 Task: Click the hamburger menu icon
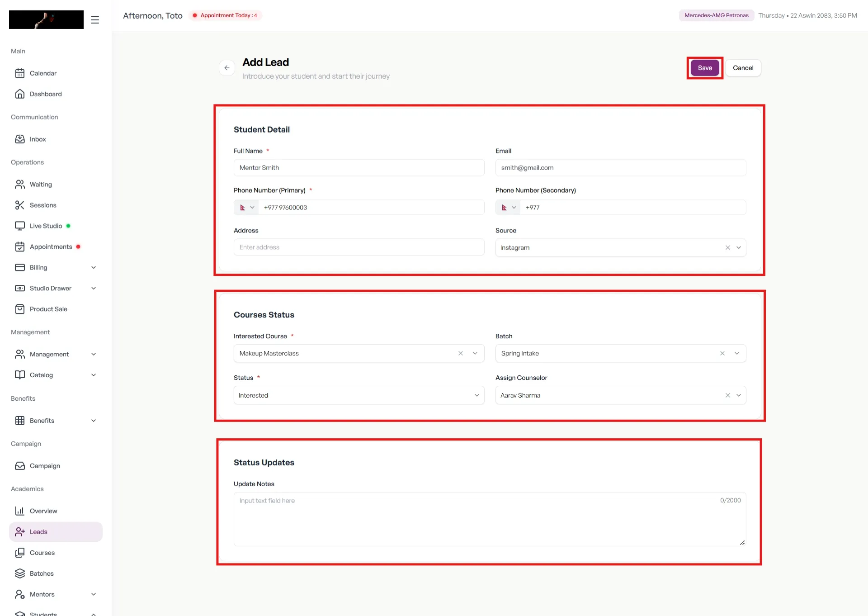coord(95,20)
